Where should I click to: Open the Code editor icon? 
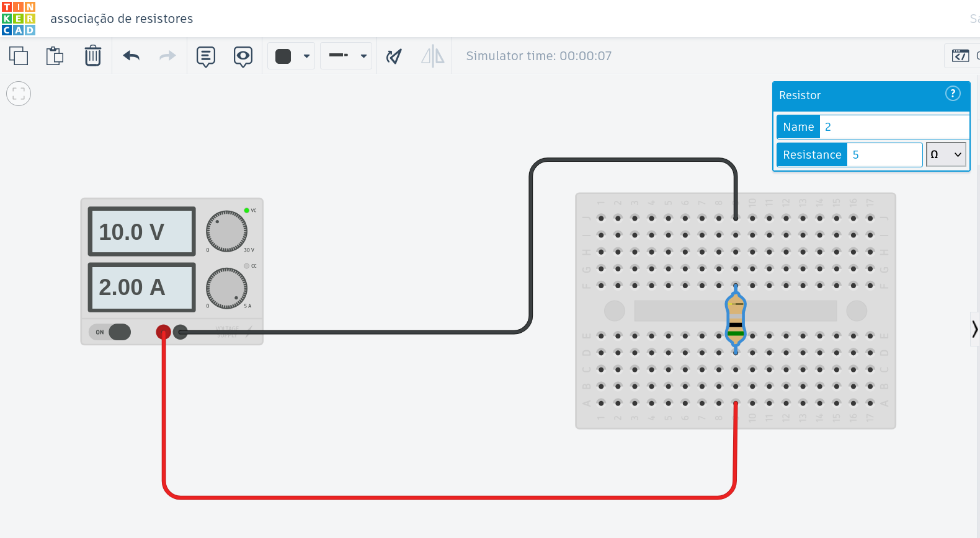pos(961,56)
